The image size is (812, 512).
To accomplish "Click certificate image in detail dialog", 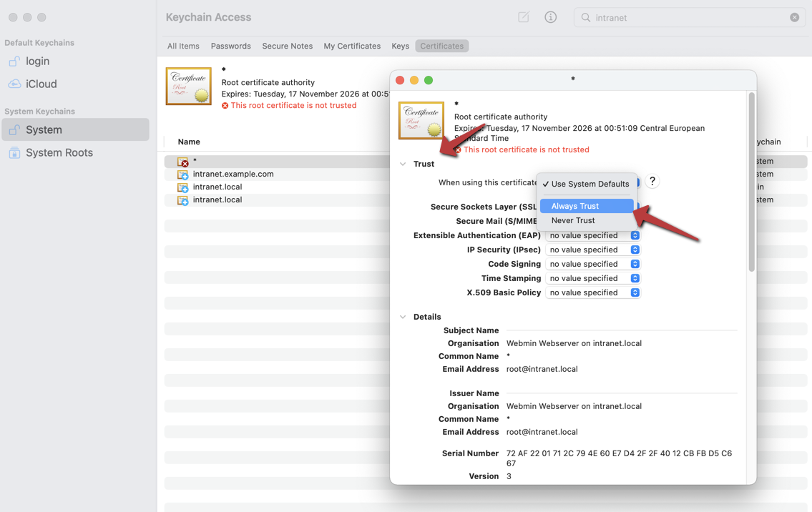I will [x=421, y=120].
